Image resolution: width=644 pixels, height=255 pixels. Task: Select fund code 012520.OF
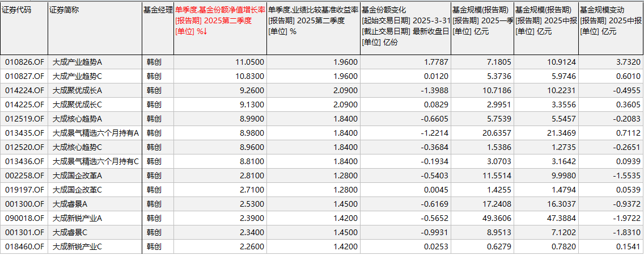(x=24, y=147)
